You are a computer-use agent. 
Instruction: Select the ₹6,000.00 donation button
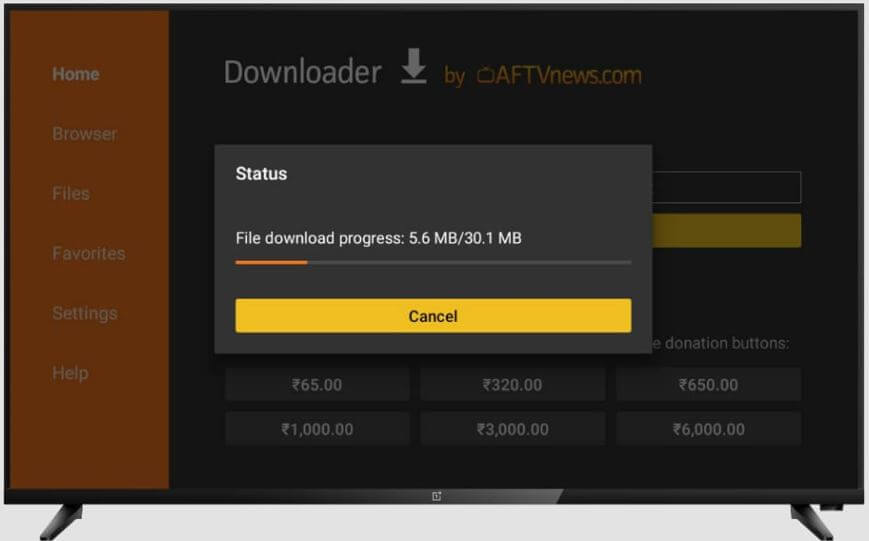[x=708, y=429]
